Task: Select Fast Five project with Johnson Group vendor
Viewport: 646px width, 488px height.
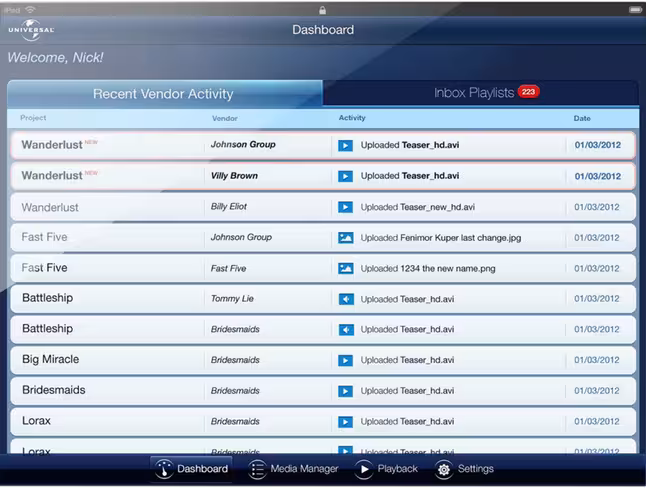Action: (44, 237)
